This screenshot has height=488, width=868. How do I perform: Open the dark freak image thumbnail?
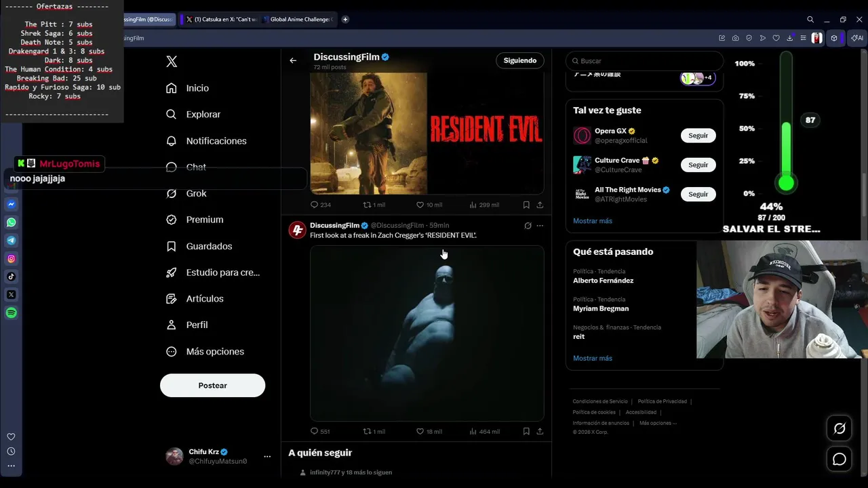[427, 333]
